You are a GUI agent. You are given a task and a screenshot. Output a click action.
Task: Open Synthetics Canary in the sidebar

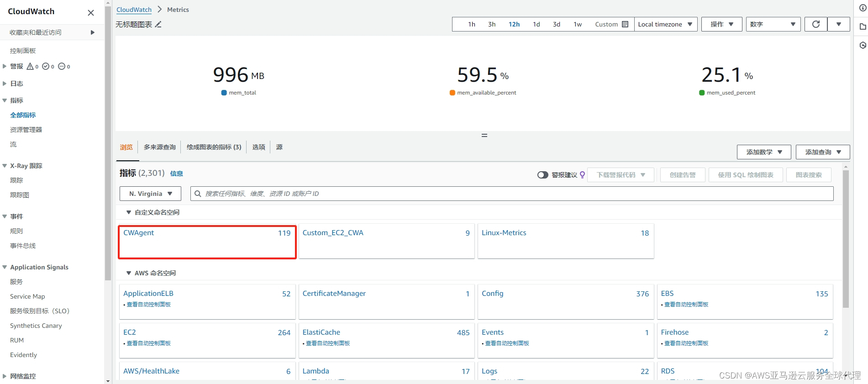(36, 326)
